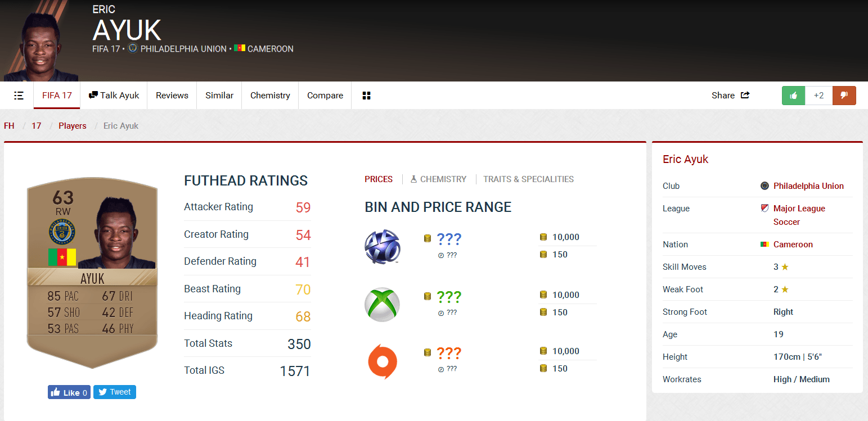Screen dimensions: 868x421
Task: Click the hamburger list menu icon
Action: 19,96
